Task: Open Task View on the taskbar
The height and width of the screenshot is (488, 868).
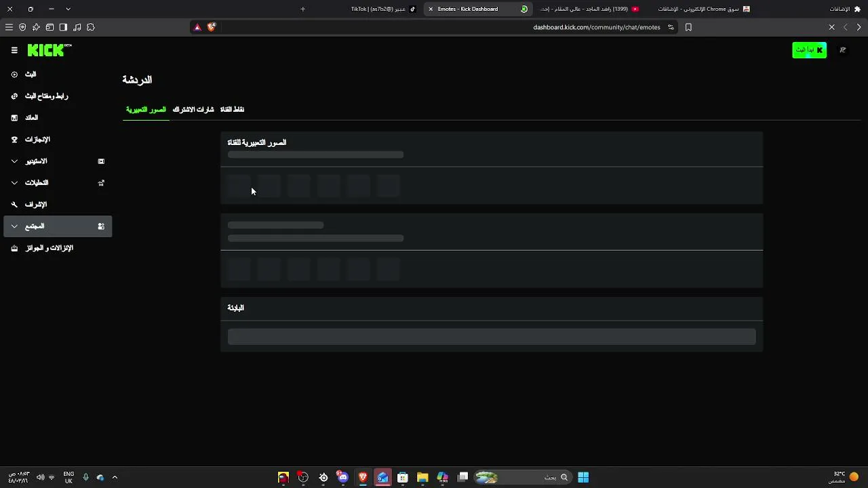Action: point(462,478)
